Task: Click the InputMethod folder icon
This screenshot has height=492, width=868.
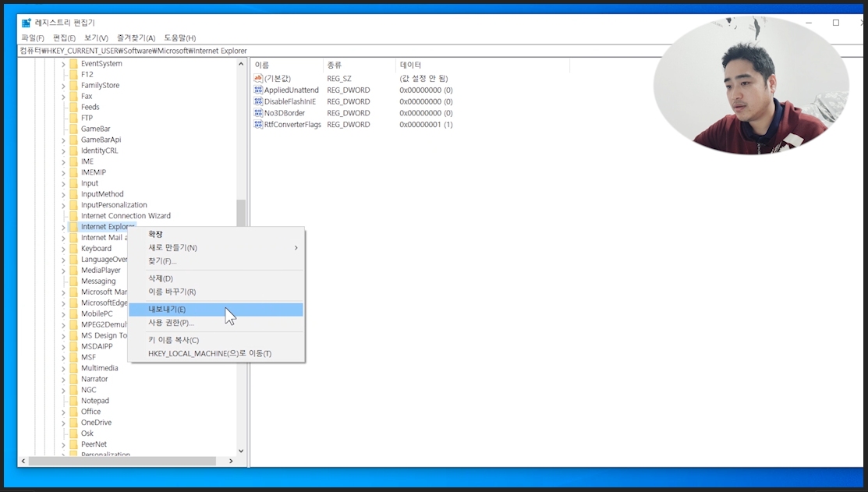Action: tap(73, 194)
